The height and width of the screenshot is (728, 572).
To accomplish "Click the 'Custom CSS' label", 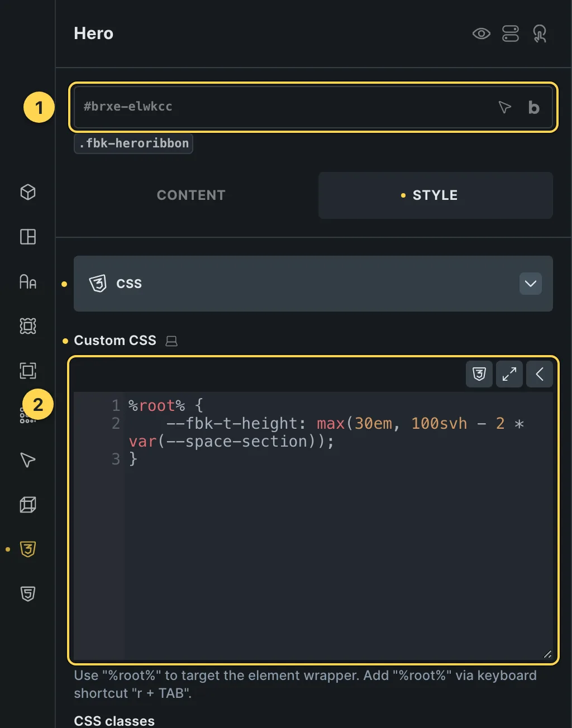I will (x=115, y=341).
